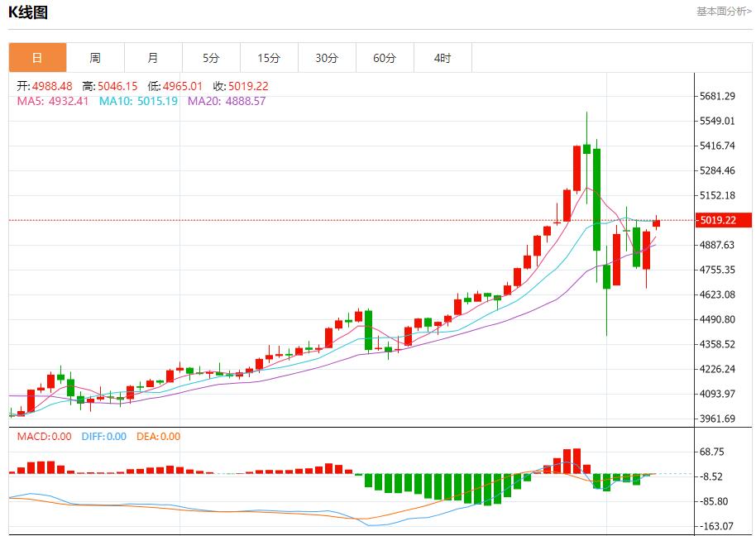Click the DEA value label

[157, 437]
